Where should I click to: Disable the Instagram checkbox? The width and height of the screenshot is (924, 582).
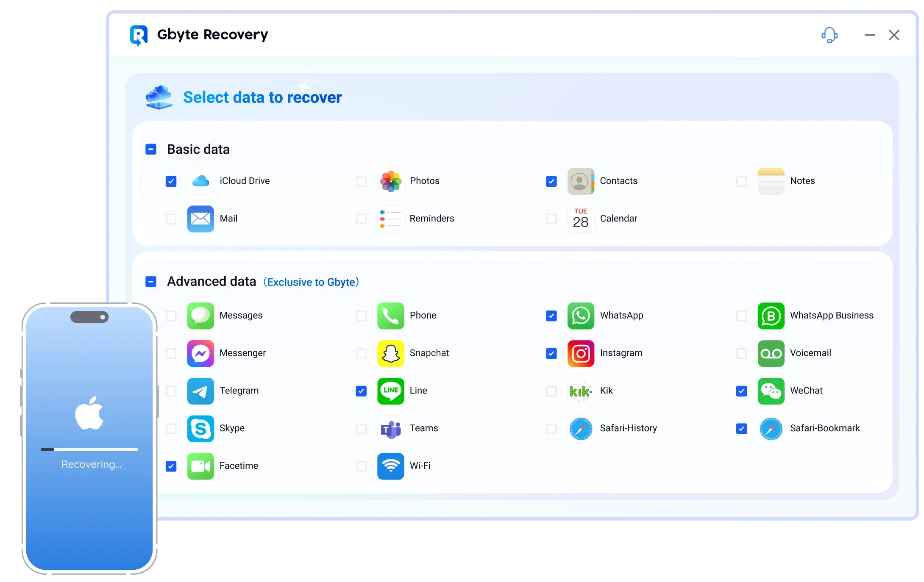point(551,353)
